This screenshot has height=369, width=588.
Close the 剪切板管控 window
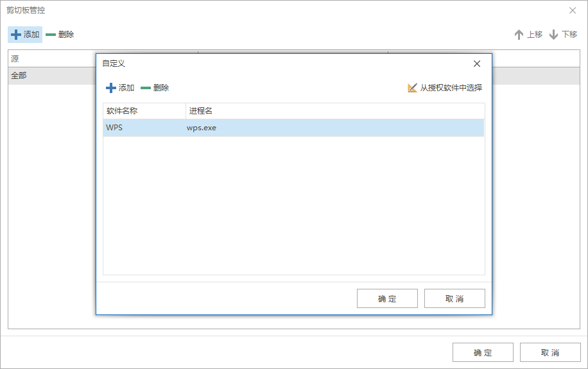(x=573, y=10)
